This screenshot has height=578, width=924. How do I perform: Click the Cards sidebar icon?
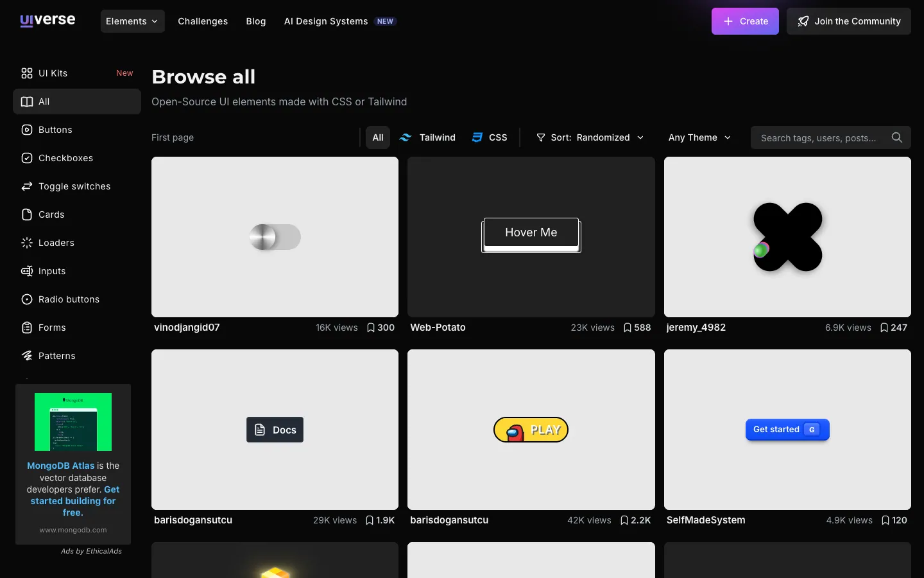pos(27,215)
